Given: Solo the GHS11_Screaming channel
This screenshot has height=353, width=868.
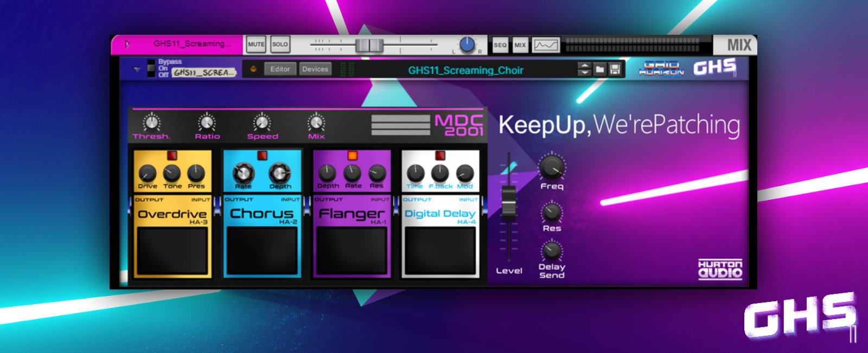Looking at the screenshot, I should (x=280, y=45).
